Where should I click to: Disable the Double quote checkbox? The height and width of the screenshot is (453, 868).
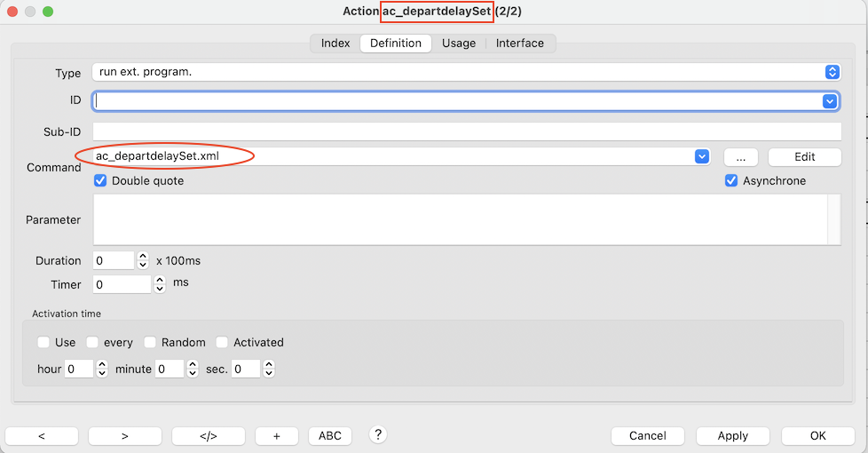[x=101, y=180]
